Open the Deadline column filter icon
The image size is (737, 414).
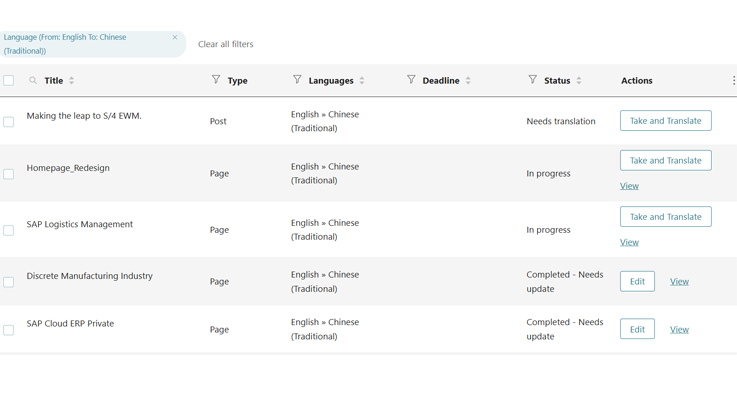tap(411, 80)
